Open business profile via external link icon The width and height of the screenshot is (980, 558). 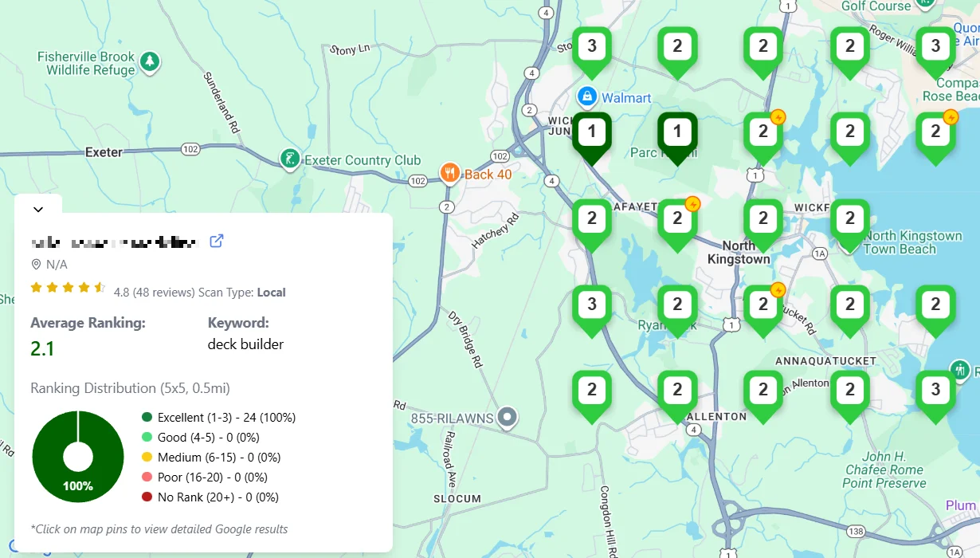pos(216,241)
